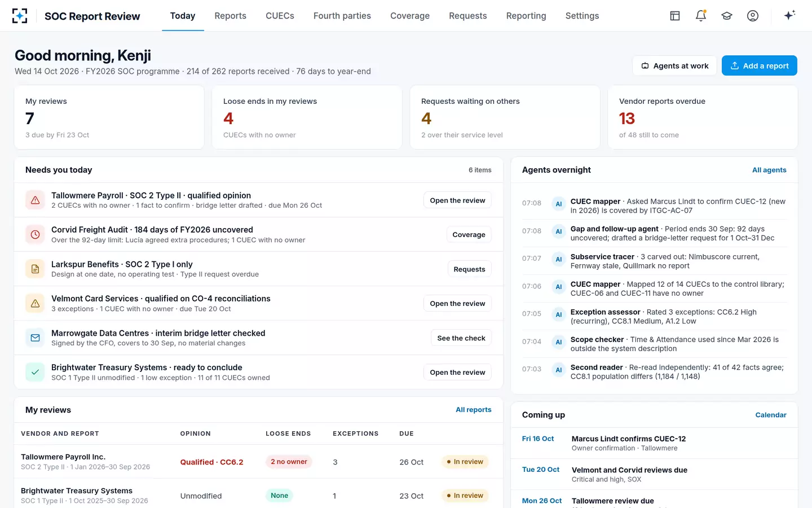Click the AI badge on the Scope checker entry
This screenshot has width=812, height=508.
point(559,342)
